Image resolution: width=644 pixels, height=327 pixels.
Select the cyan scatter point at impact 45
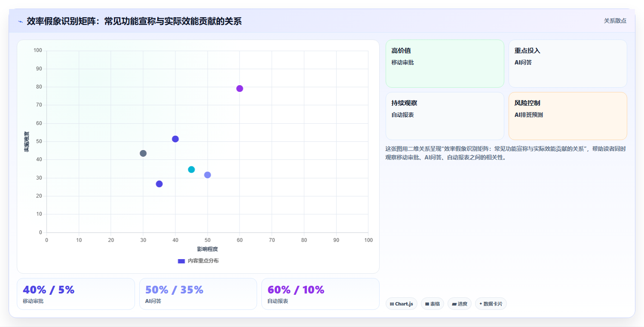pos(191,169)
